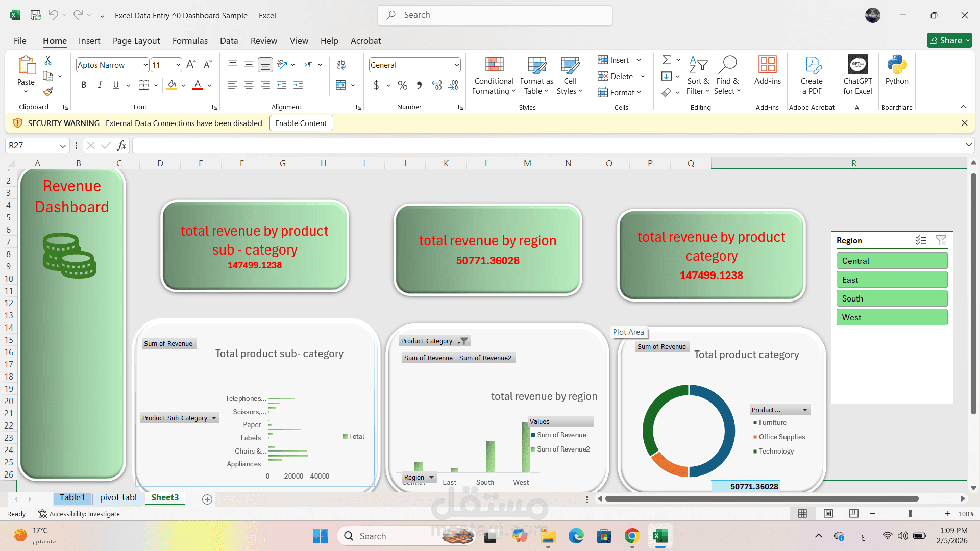Viewport: 980px width, 551px height.
Task: Open Conditional Formatting options
Action: click(493, 76)
